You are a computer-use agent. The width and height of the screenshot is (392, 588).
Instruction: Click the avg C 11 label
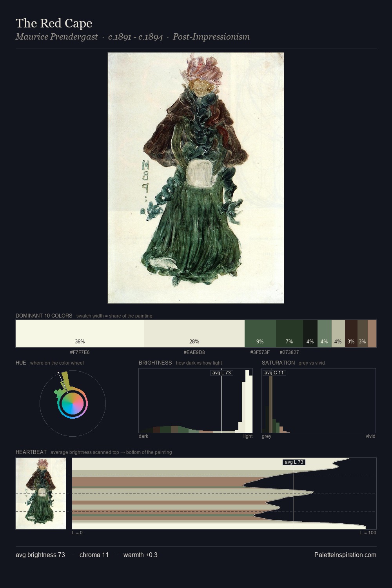pos(274,373)
